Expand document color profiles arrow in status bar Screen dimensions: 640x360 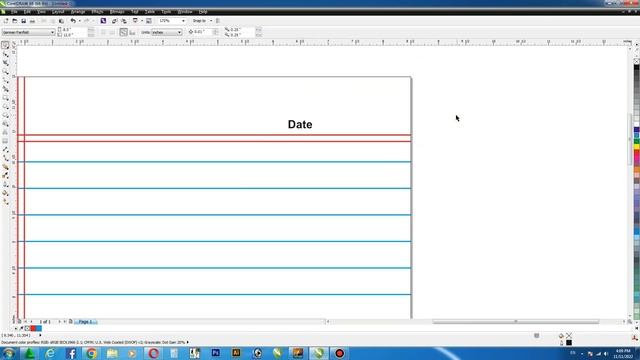click(x=187, y=342)
